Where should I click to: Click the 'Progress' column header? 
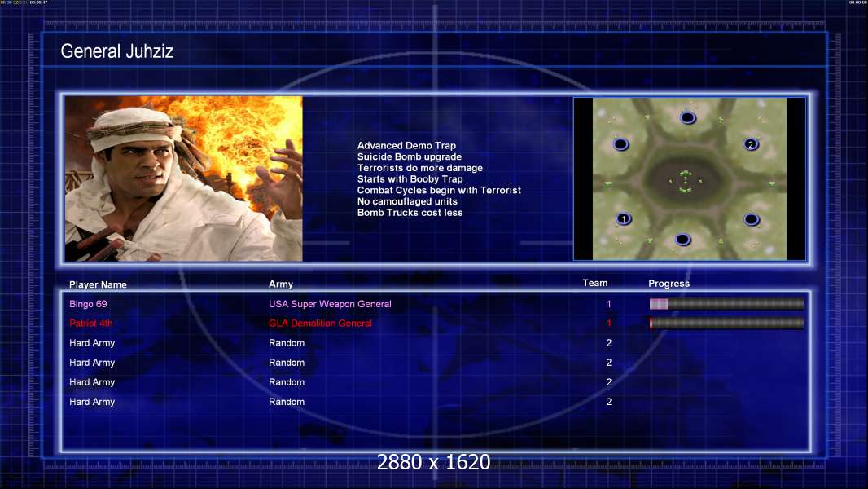(x=669, y=284)
